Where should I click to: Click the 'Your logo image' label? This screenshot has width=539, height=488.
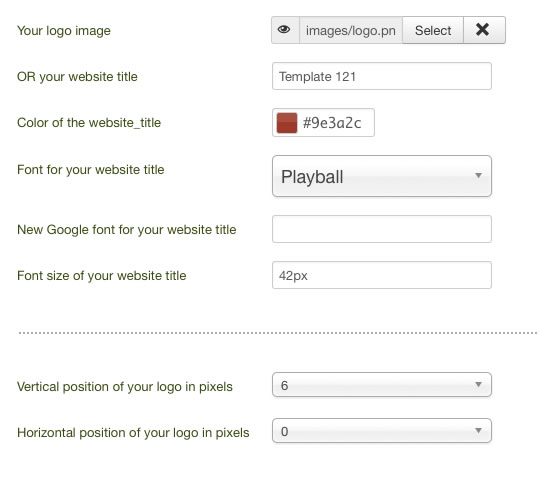pos(64,31)
